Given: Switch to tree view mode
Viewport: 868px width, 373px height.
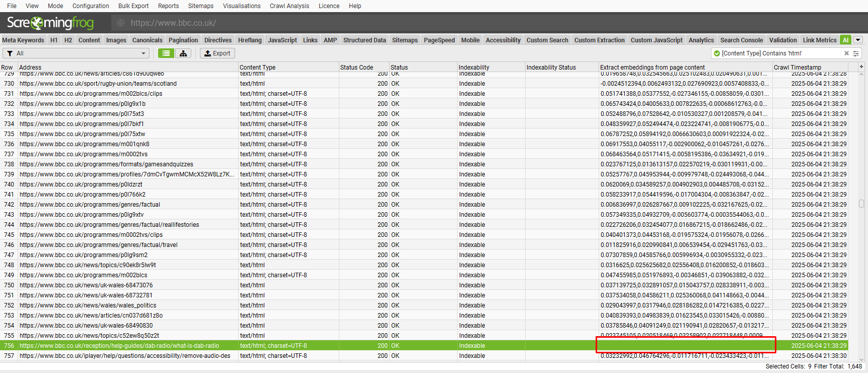Looking at the screenshot, I should pos(183,53).
